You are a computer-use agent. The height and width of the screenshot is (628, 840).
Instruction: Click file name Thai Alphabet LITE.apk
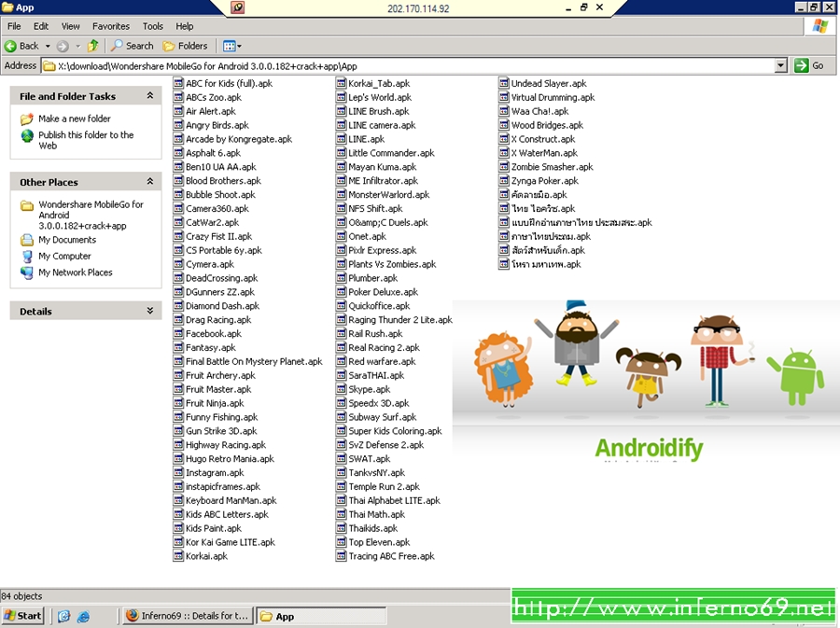pyautogui.click(x=394, y=500)
